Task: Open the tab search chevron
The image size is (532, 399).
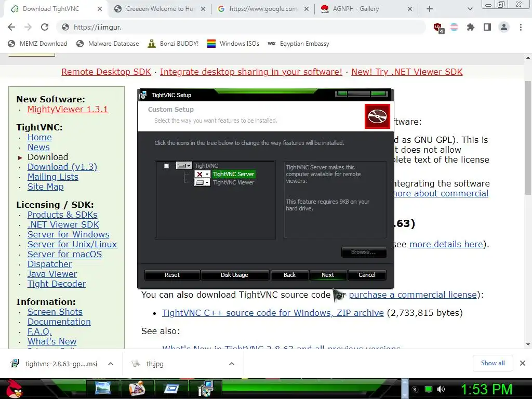Action: point(470,9)
